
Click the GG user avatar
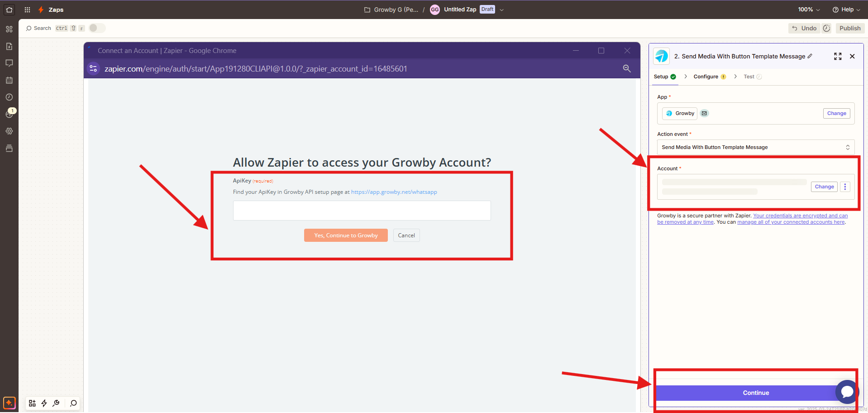click(x=434, y=10)
